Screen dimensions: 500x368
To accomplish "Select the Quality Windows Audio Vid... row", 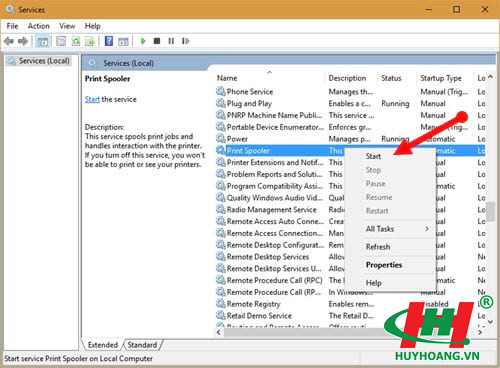I will pos(350,198).
